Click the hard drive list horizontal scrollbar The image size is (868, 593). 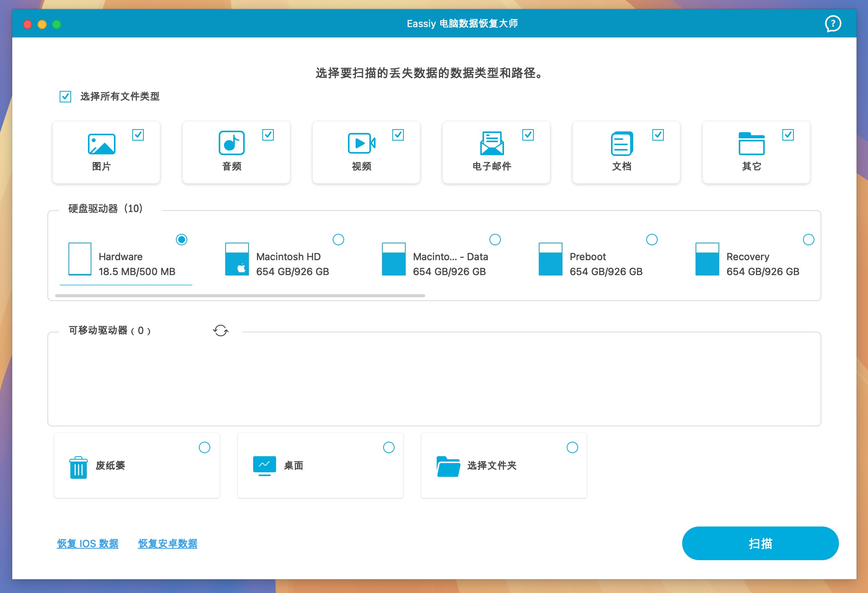(240, 296)
